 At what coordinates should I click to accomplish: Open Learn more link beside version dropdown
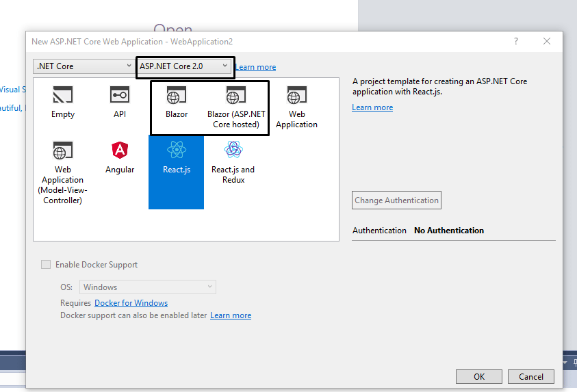(255, 67)
